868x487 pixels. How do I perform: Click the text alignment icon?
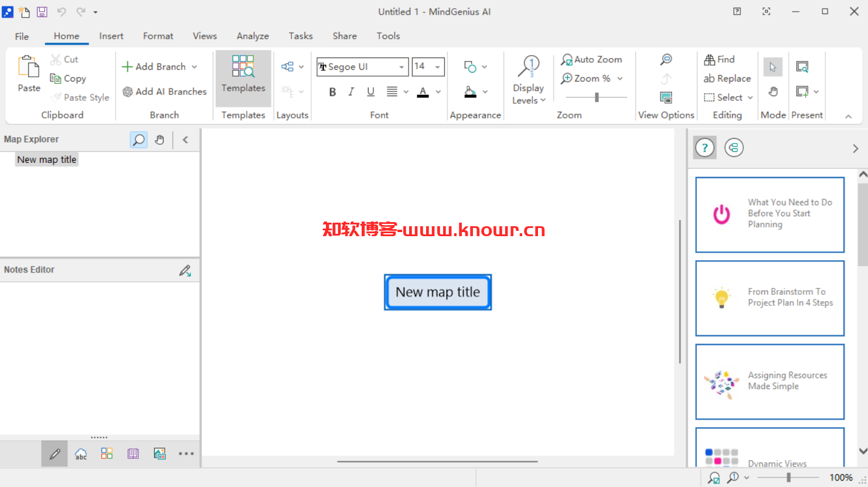392,91
